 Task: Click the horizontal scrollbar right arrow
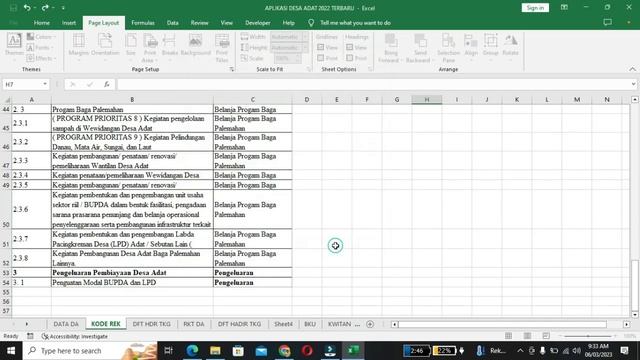click(x=627, y=324)
